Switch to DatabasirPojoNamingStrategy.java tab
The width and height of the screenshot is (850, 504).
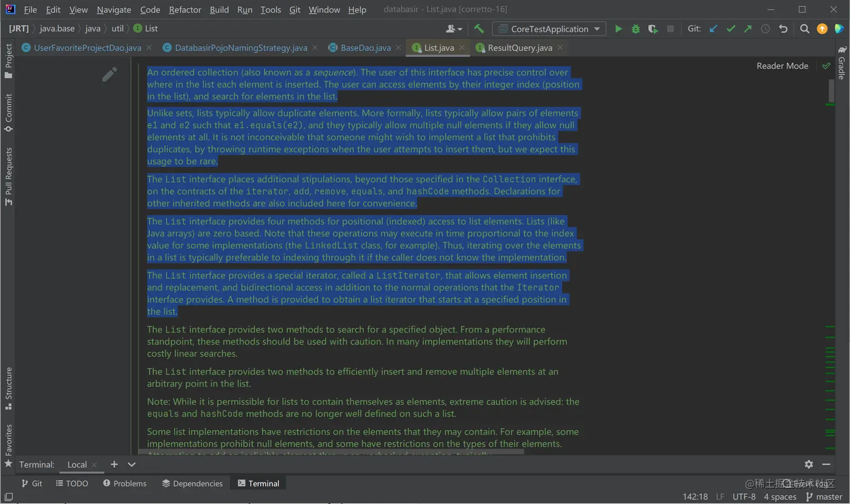pos(241,48)
